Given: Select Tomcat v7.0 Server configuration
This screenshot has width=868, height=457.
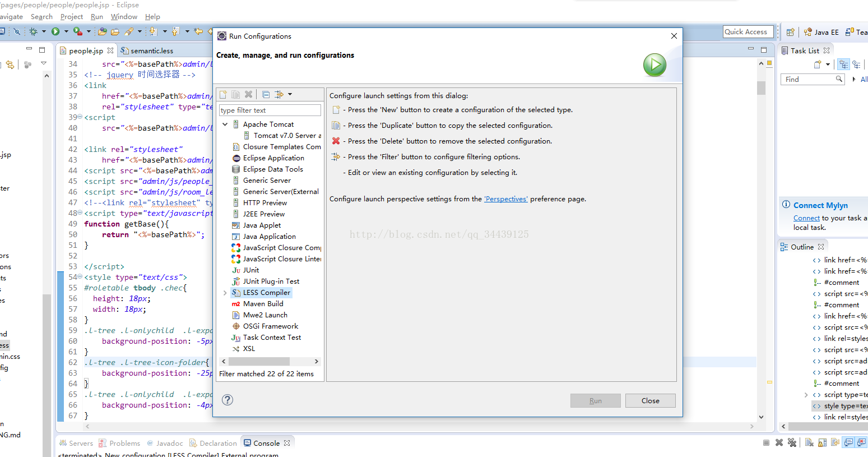Looking at the screenshot, I should click(282, 136).
